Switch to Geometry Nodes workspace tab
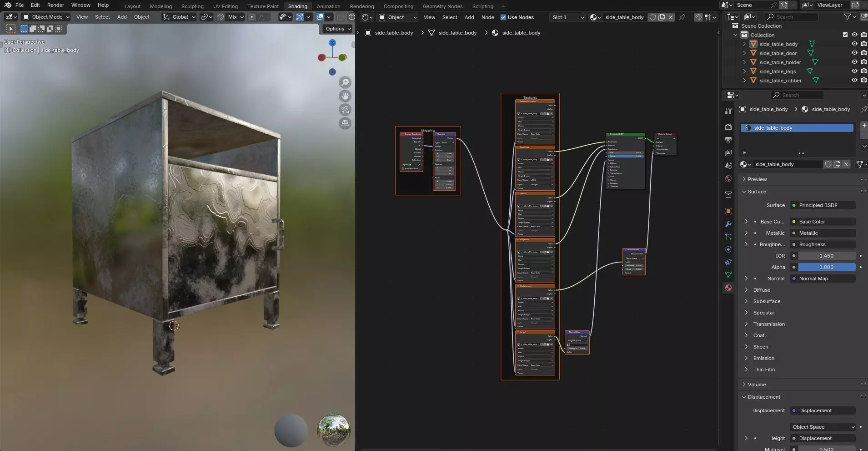This screenshot has width=868, height=451. click(x=442, y=6)
